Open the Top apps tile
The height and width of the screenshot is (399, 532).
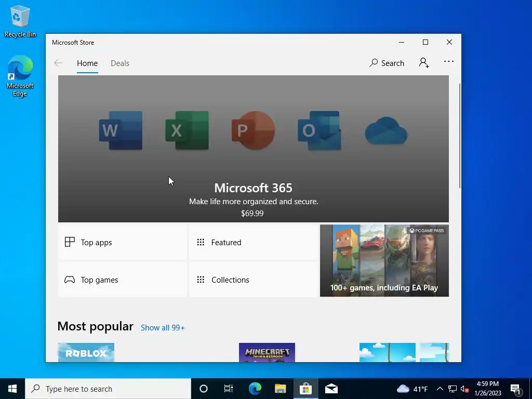pyautogui.click(x=122, y=242)
